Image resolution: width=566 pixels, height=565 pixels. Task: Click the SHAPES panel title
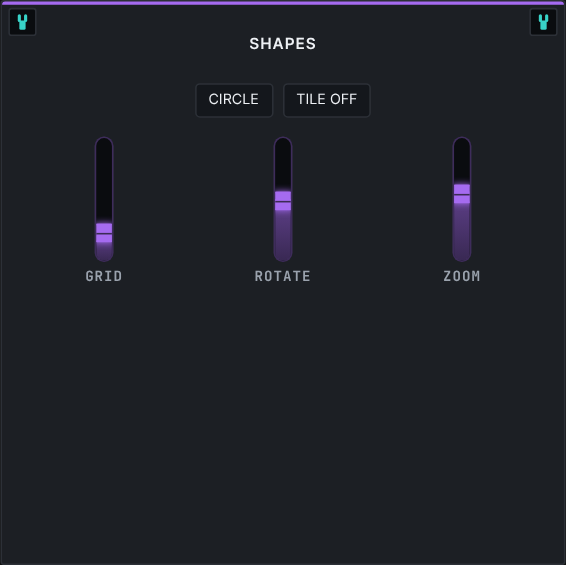283,44
